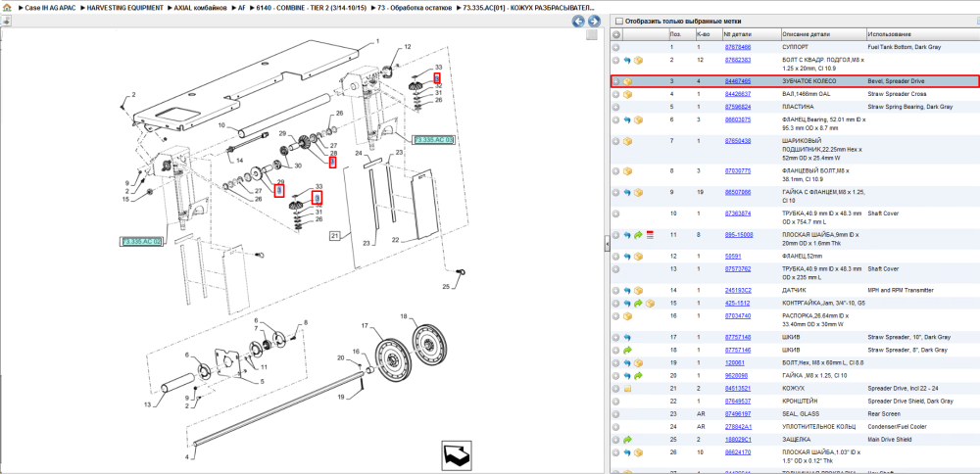
Task: Add part 87363874 using its plus icon
Action: [x=616, y=213]
